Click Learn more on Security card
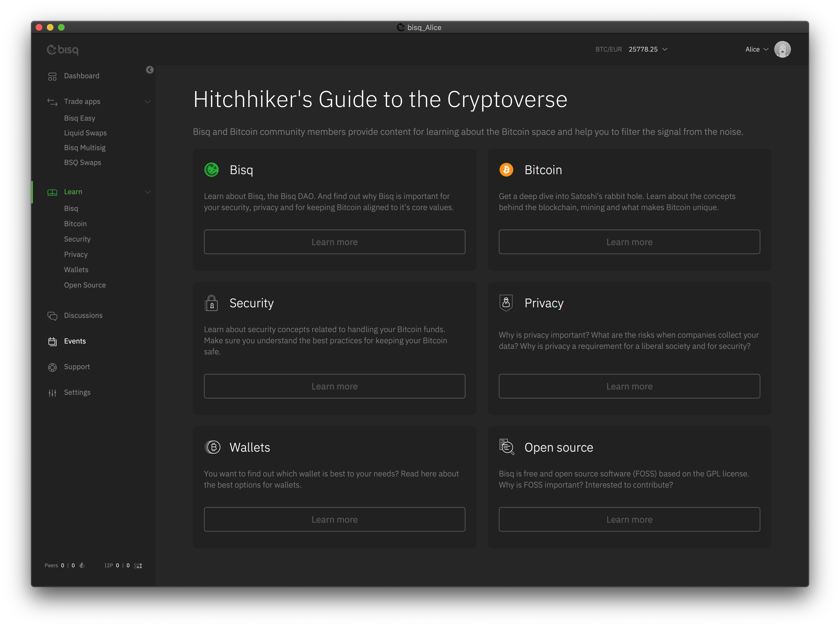 coord(334,386)
